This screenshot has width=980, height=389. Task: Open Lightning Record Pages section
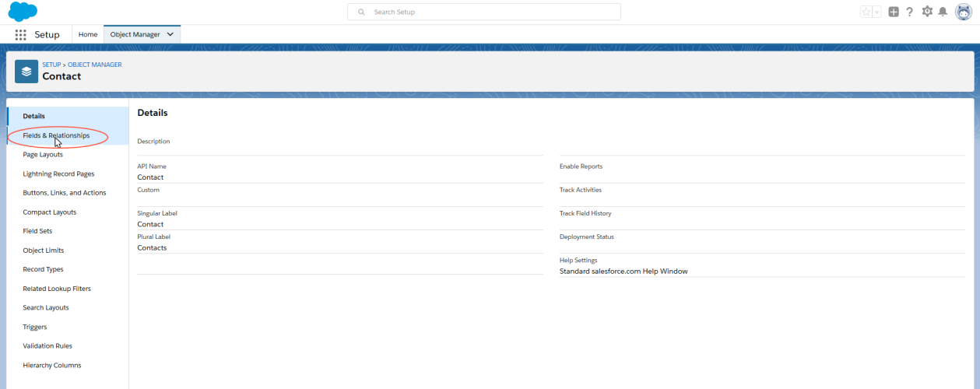click(x=58, y=173)
